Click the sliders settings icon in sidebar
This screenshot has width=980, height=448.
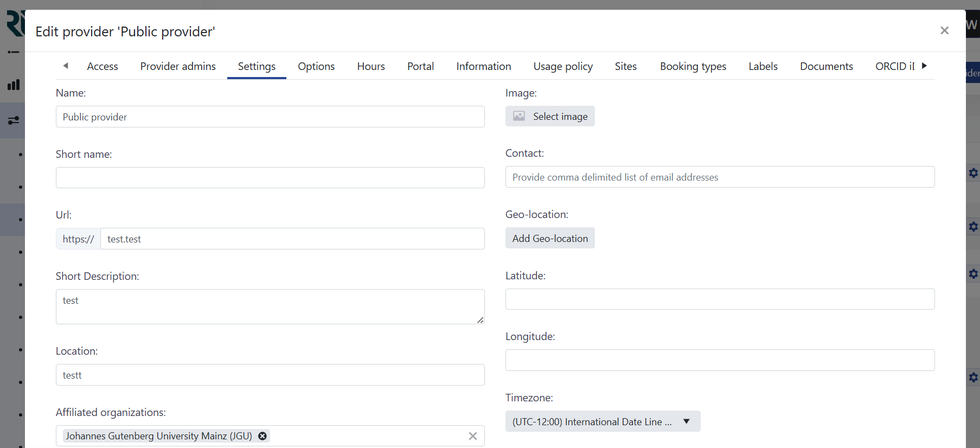tap(13, 120)
